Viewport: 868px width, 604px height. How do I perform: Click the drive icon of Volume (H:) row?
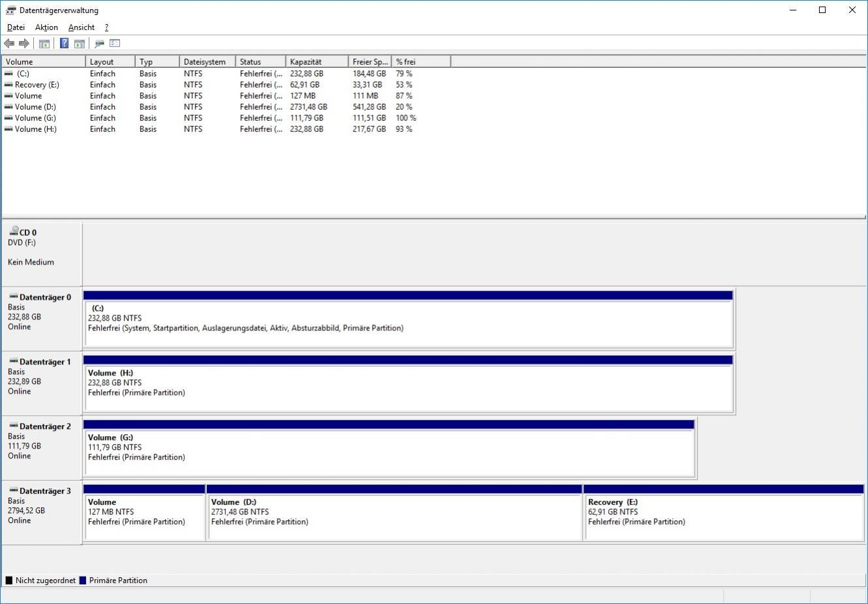(x=8, y=129)
